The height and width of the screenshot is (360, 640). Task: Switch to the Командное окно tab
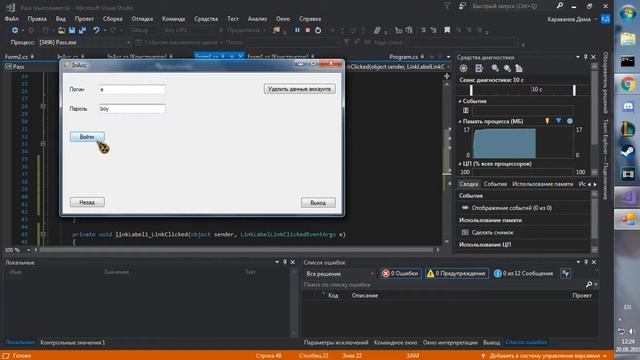[396, 342]
